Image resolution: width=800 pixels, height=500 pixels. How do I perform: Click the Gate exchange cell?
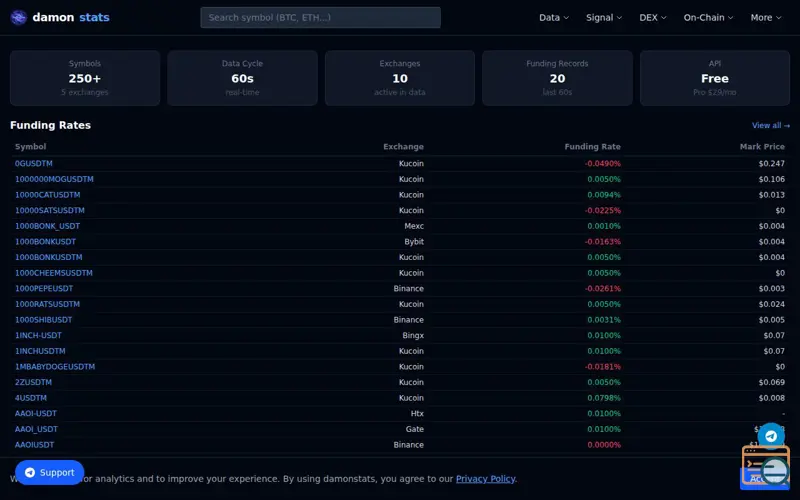click(x=414, y=429)
